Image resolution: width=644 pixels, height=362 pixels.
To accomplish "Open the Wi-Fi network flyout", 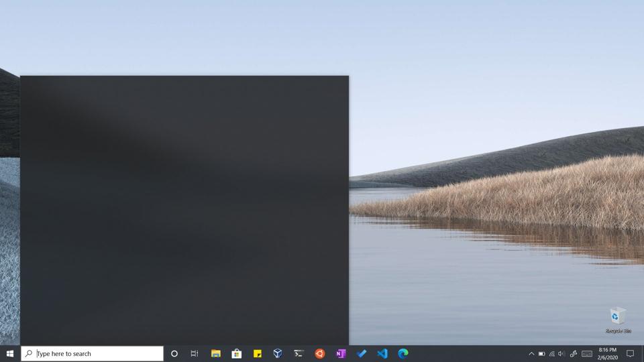I will [552, 354].
